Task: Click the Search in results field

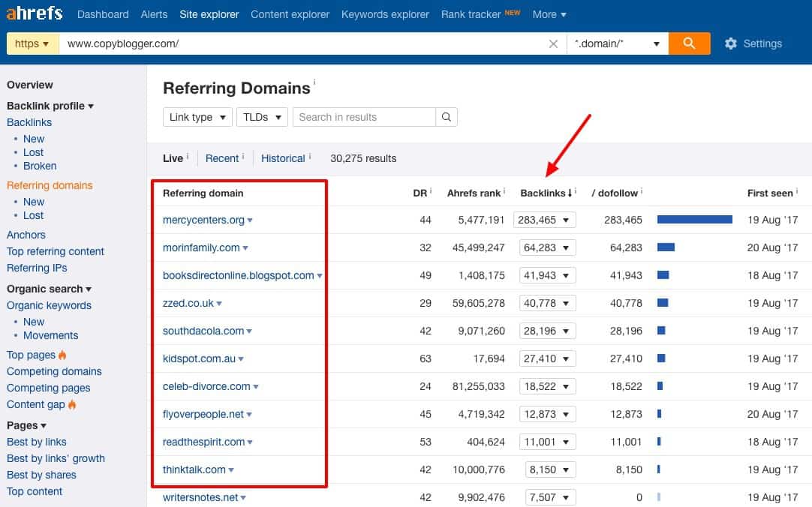Action: point(364,117)
